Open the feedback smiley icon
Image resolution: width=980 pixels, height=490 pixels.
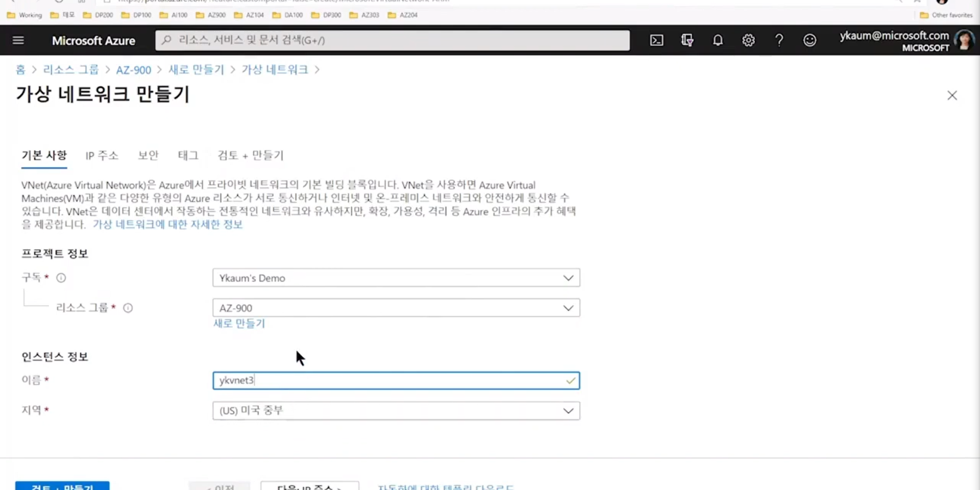pyautogui.click(x=810, y=40)
